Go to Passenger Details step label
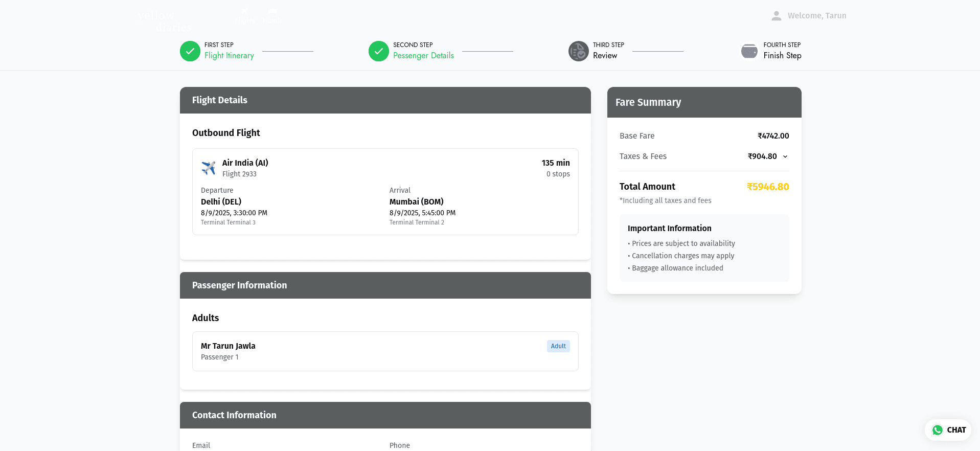This screenshot has width=980, height=451. tap(423, 55)
